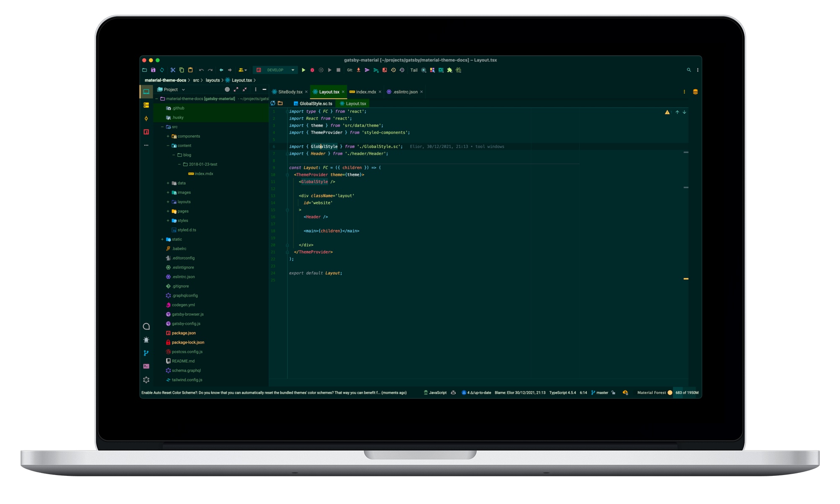The width and height of the screenshot is (840, 504).
Task: Start debugging with the red bug icon
Action: coord(312,70)
